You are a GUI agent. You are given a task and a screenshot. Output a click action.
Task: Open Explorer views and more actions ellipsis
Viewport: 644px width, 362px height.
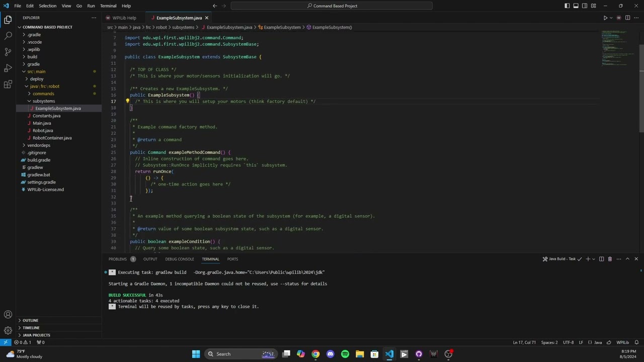point(94,18)
